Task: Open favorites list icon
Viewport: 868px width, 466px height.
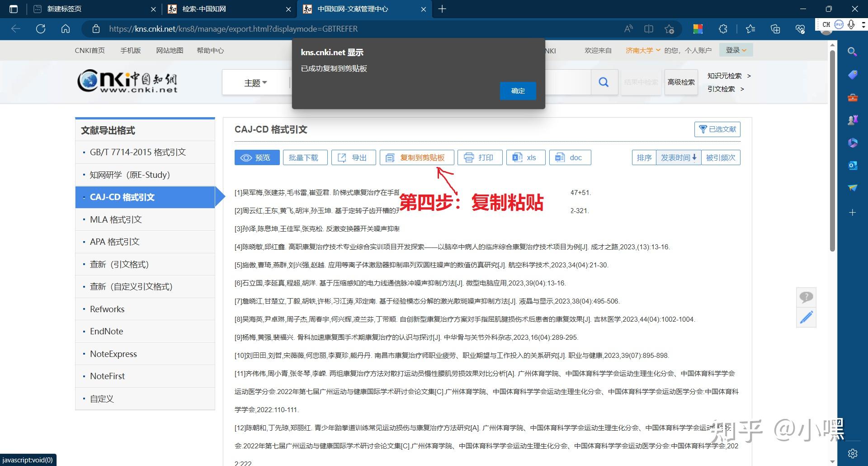Action: point(750,29)
